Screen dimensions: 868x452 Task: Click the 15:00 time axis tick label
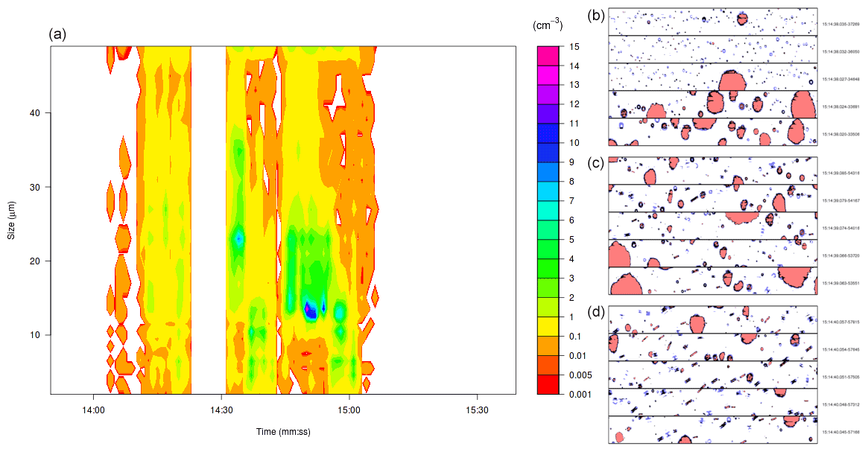click(349, 410)
